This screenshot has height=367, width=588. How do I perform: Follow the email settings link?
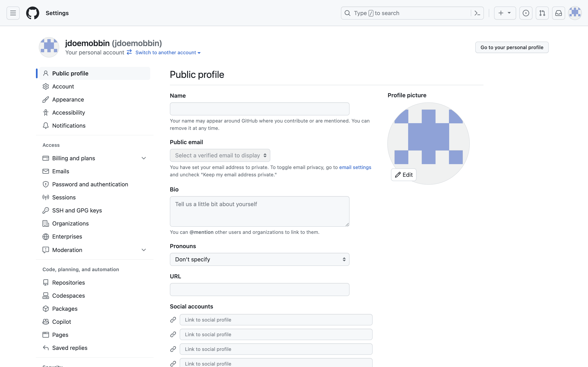(355, 167)
